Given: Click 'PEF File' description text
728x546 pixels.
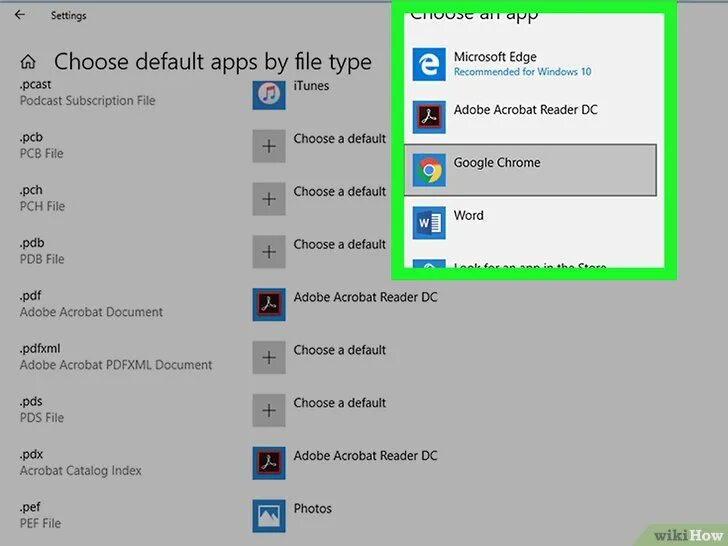Looking at the screenshot, I should coord(40,524).
